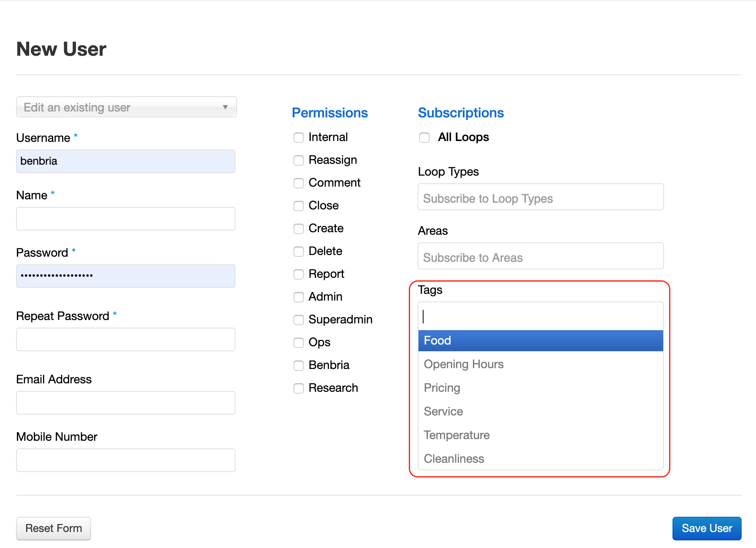Check the Delete permission box
This screenshot has height=548, width=756.
[x=299, y=252]
